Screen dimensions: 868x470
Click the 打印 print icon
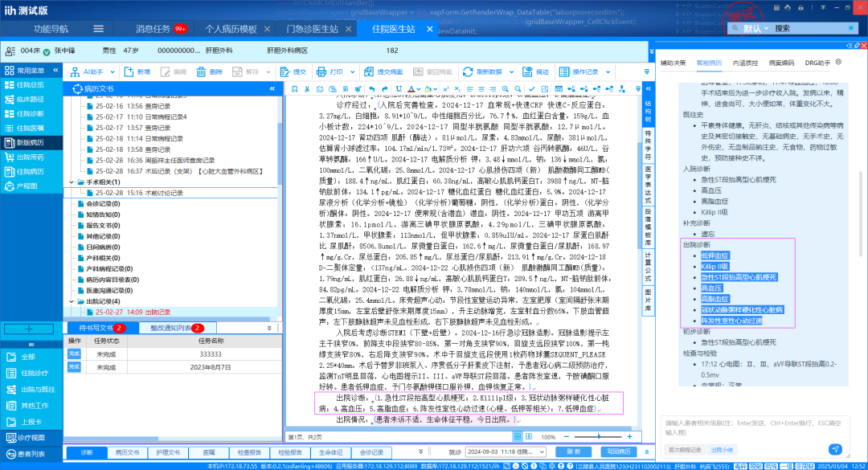coord(321,72)
